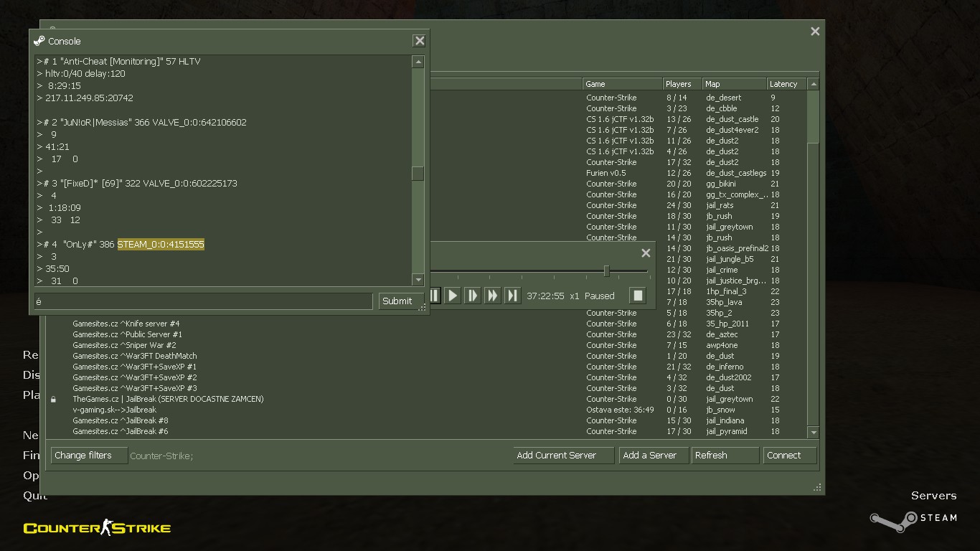Click the Anti-Cheat [Monitoring] HLTV line
The height and width of the screenshot is (551, 980).
pos(119,62)
